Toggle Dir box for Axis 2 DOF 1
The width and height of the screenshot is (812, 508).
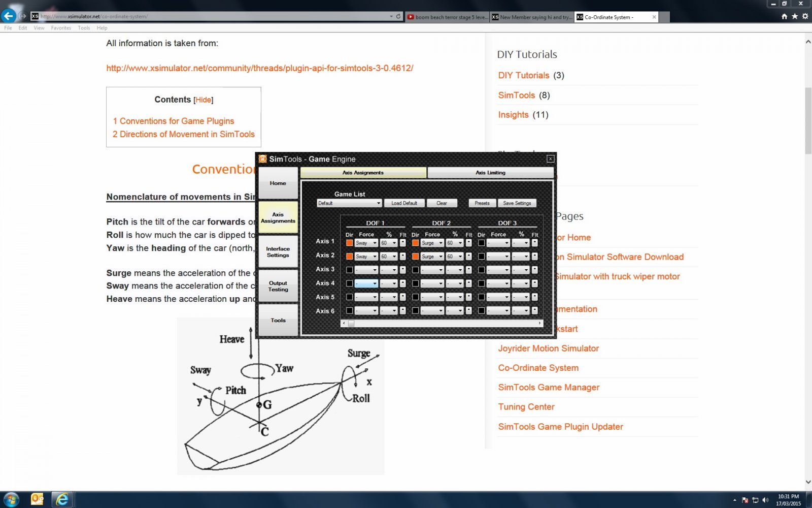click(x=349, y=257)
